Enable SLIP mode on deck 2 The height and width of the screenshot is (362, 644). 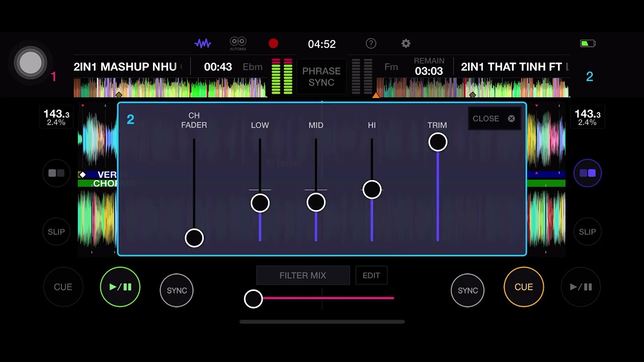[588, 232]
